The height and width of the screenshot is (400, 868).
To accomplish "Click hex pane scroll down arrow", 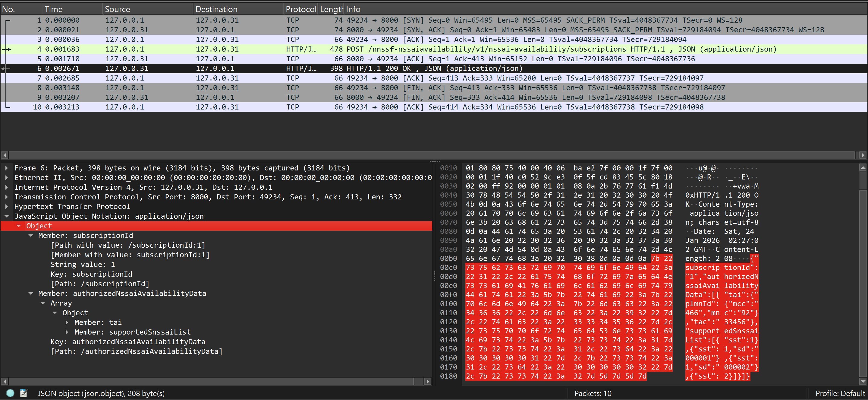I will [x=863, y=382].
